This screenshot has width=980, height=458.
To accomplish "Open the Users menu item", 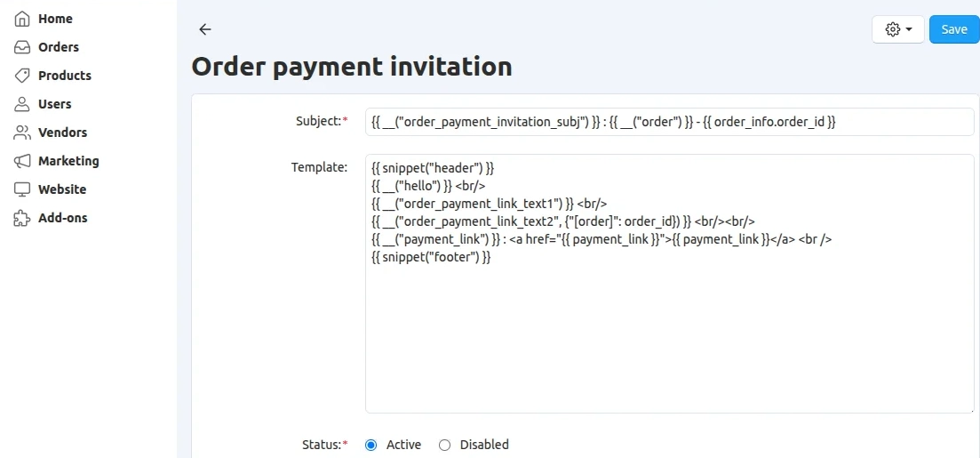I will click(x=54, y=104).
